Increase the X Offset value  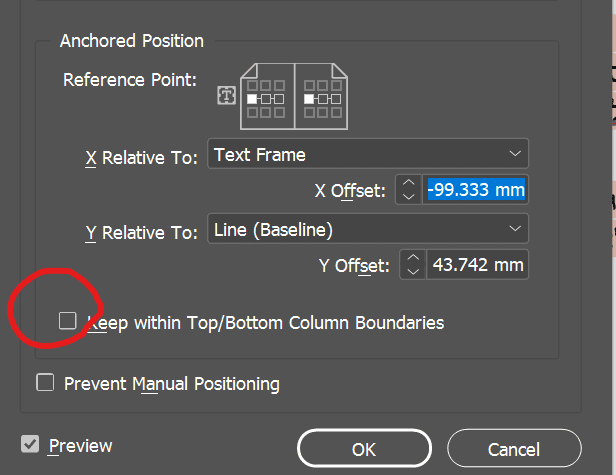pyautogui.click(x=409, y=182)
